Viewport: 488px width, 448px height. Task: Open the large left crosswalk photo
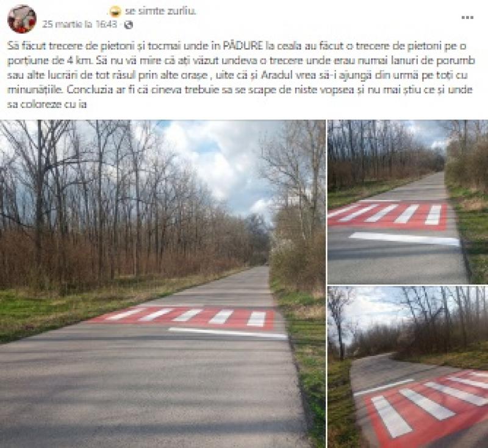tap(162, 284)
